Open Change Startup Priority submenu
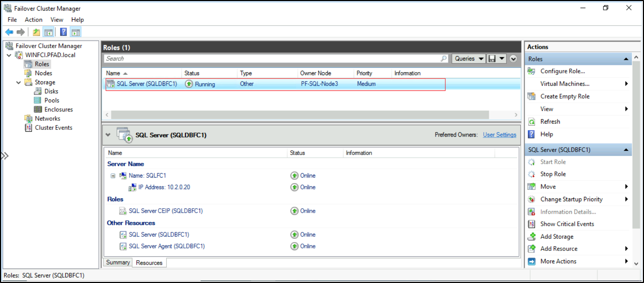The height and width of the screenshot is (283, 644). pyautogui.click(x=571, y=199)
